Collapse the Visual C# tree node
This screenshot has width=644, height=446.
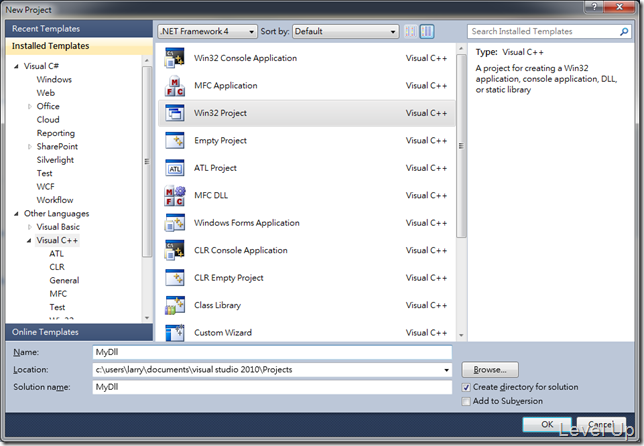[x=16, y=66]
